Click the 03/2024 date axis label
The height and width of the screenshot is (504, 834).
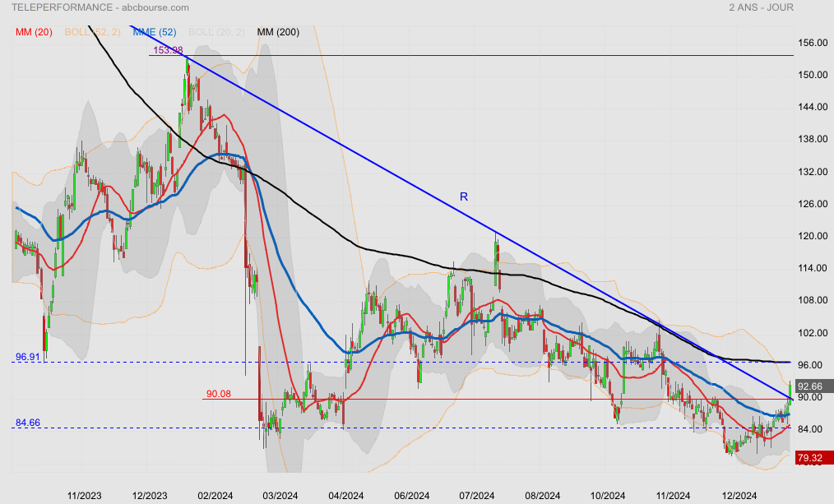[x=280, y=496]
